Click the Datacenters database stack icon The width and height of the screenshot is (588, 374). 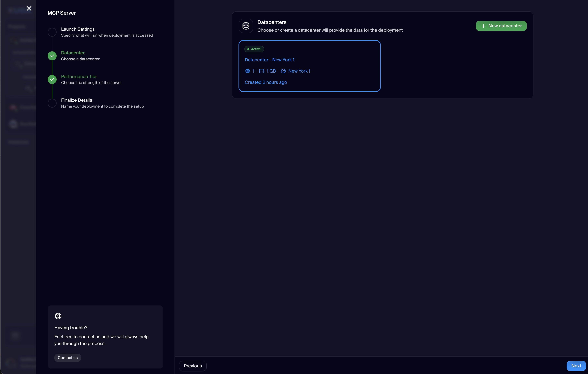[246, 26]
